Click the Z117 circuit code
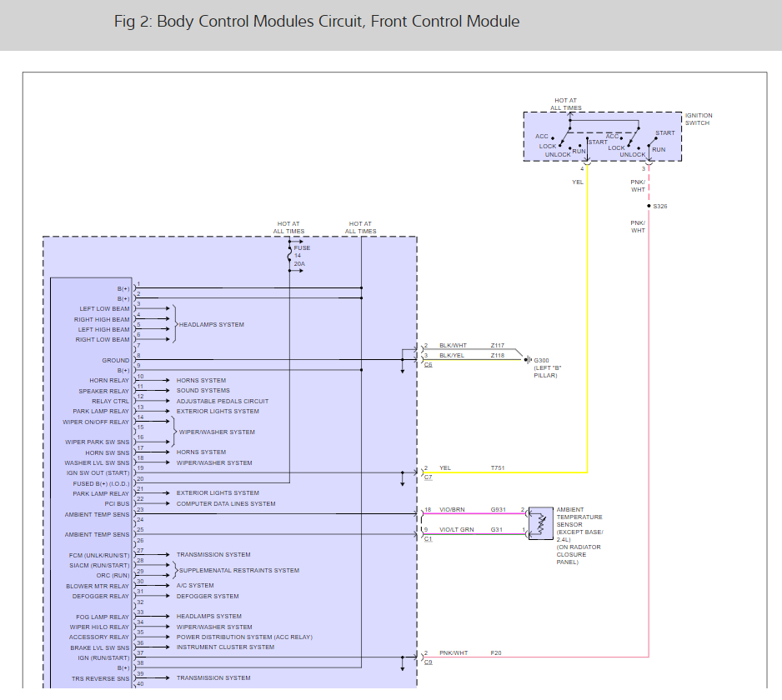Viewport: 782px width, 700px height. click(x=497, y=346)
